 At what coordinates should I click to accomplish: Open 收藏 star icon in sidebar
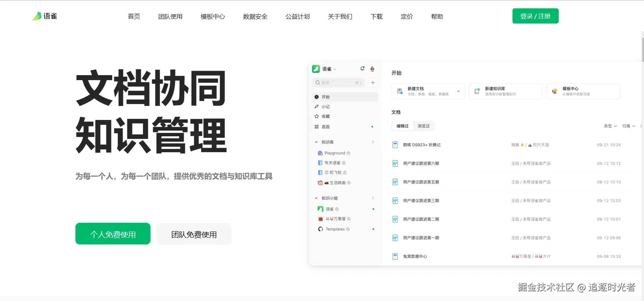pos(317,117)
